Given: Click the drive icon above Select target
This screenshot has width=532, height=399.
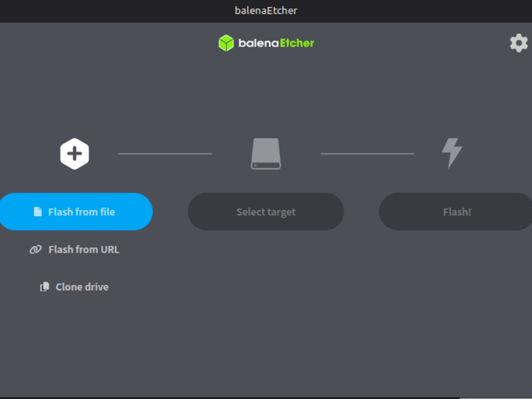Looking at the screenshot, I should tap(265, 154).
